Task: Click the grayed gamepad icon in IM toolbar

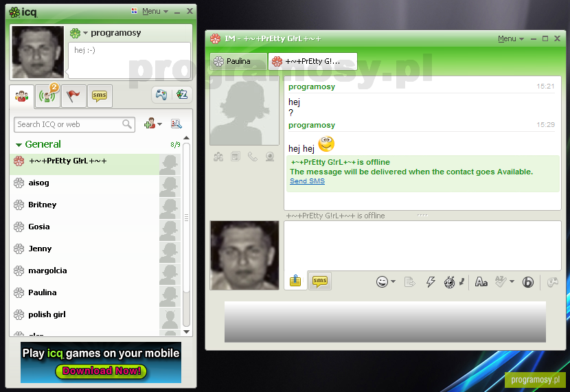Action: (553, 282)
